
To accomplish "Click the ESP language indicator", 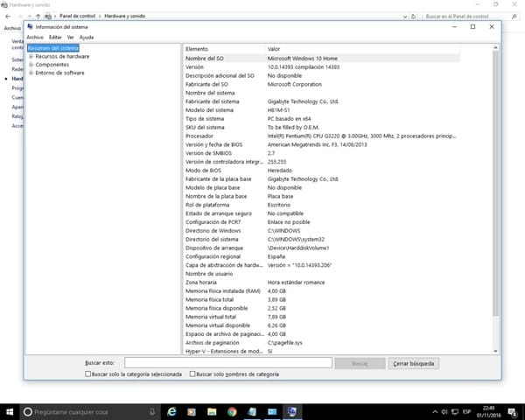I will coord(466,411).
